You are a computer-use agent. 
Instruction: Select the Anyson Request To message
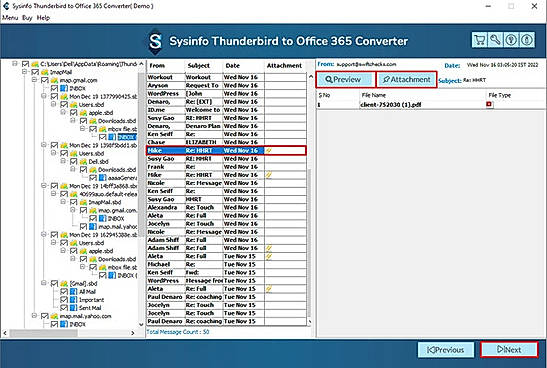click(x=226, y=85)
